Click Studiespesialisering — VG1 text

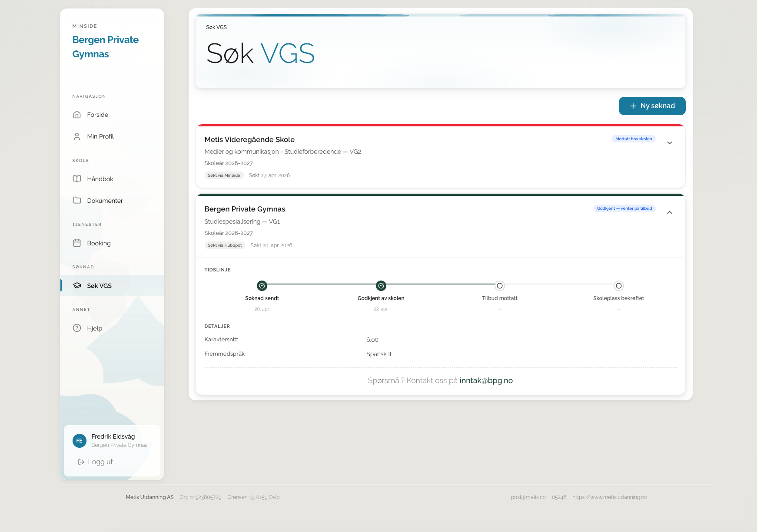click(x=242, y=221)
